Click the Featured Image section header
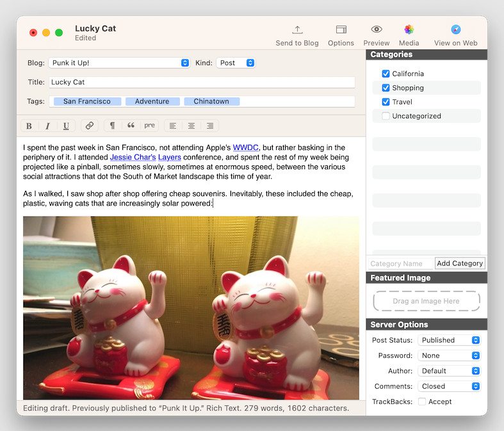Screen dimensions: 504x431 click(427, 278)
